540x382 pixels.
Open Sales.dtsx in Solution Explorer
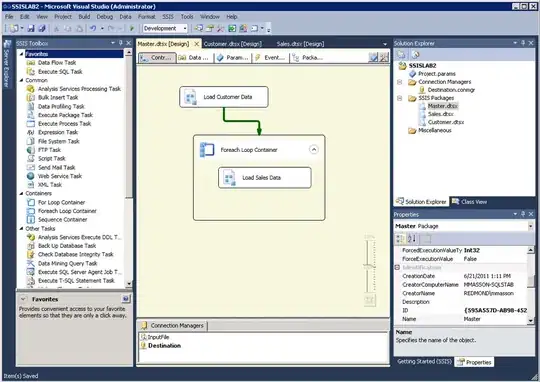(x=440, y=114)
